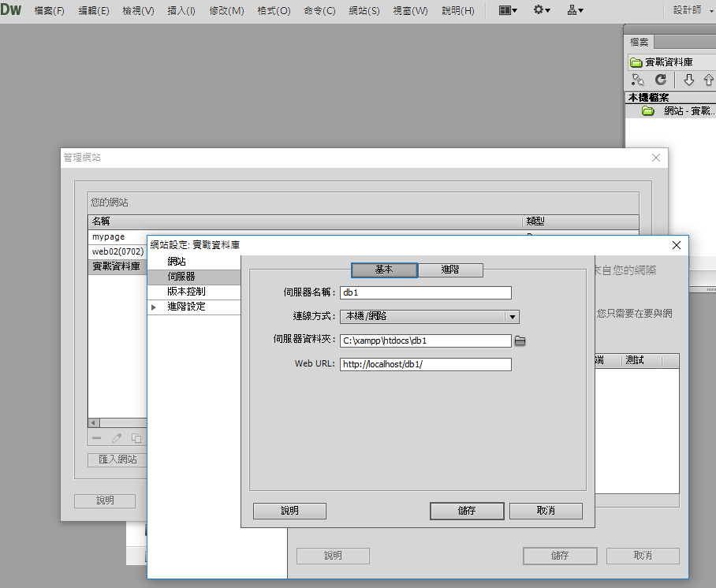Viewport: 716px width, 588px height.
Task: Click the 伺服器名稱 text field
Action: tap(426, 292)
